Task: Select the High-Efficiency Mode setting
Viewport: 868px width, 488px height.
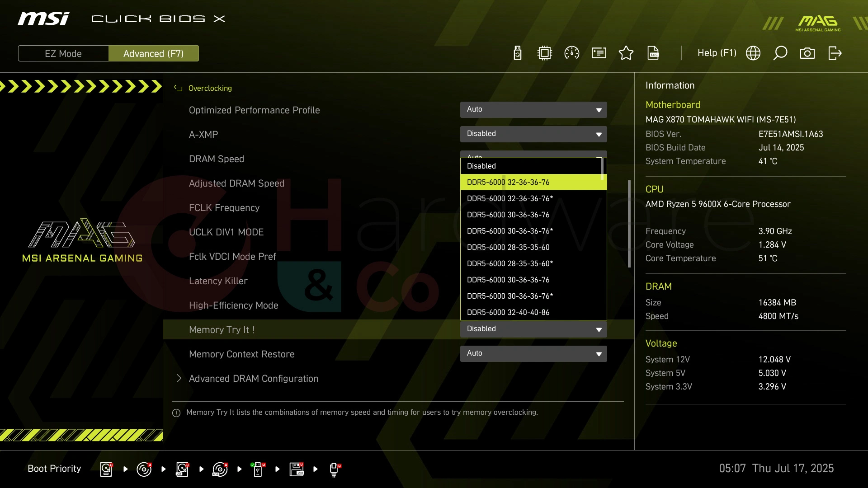Action: (x=234, y=305)
